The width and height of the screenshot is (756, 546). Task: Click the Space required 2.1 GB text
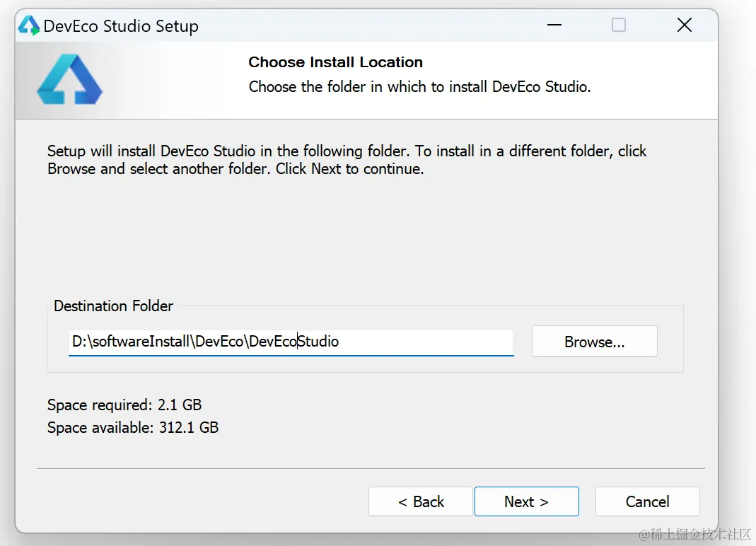124,405
